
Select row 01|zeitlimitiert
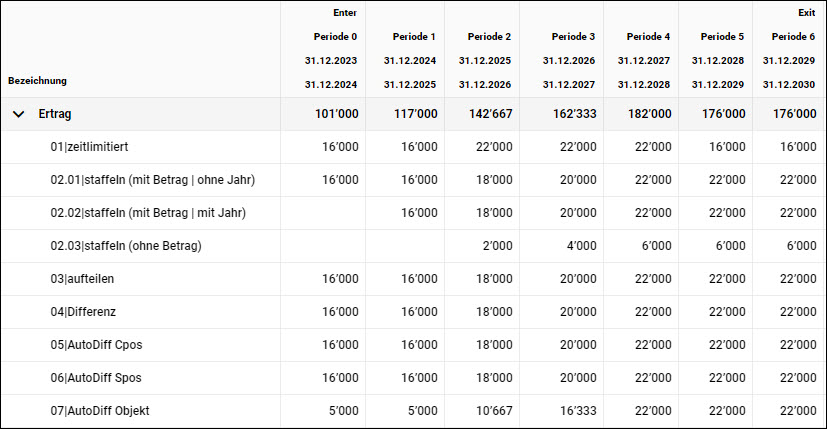[414, 147]
